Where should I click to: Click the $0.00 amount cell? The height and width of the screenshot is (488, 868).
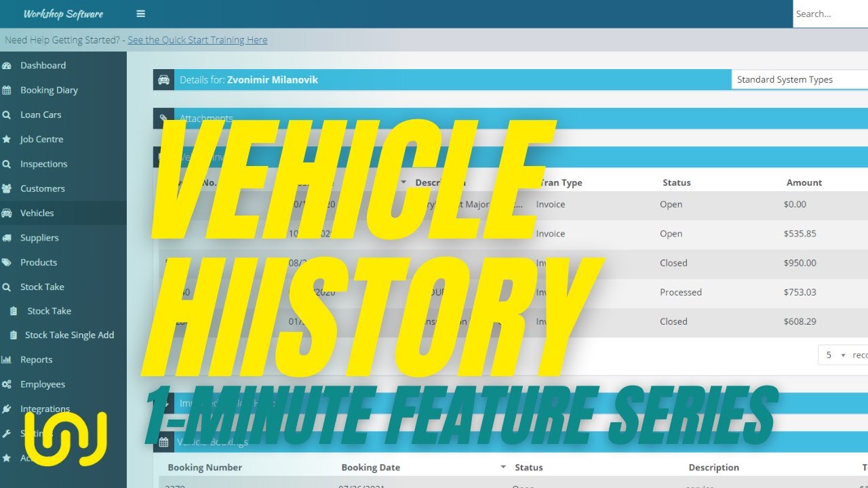(795, 205)
